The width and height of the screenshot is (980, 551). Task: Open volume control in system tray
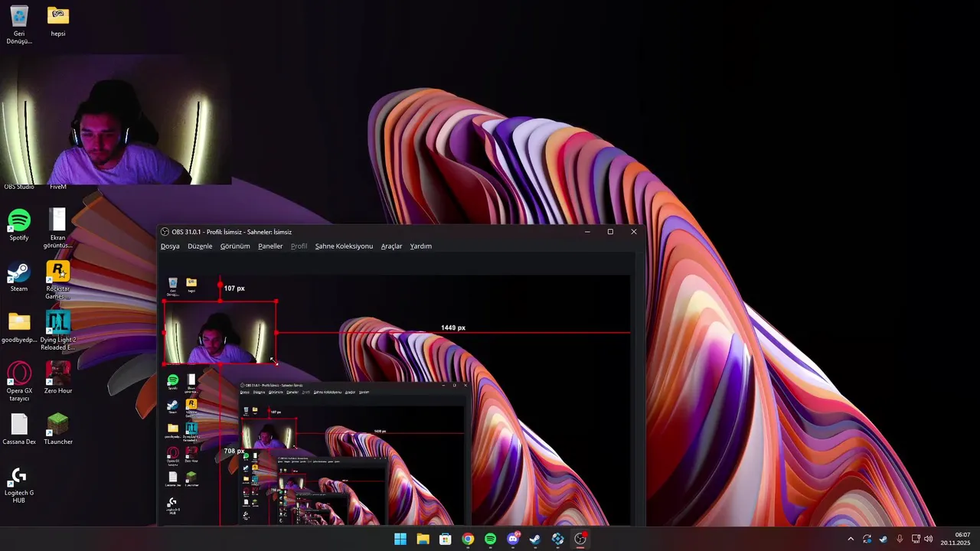929,539
